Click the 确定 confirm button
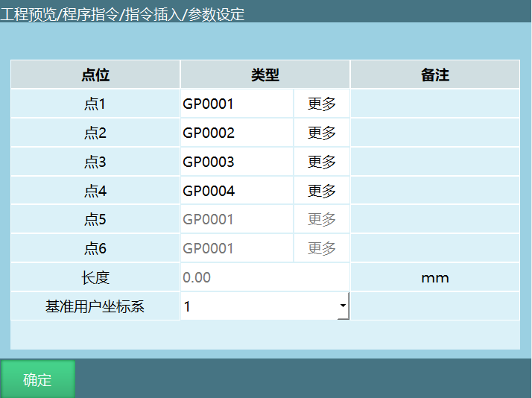Image resolution: width=532 pixels, height=398 pixels. click(x=37, y=379)
